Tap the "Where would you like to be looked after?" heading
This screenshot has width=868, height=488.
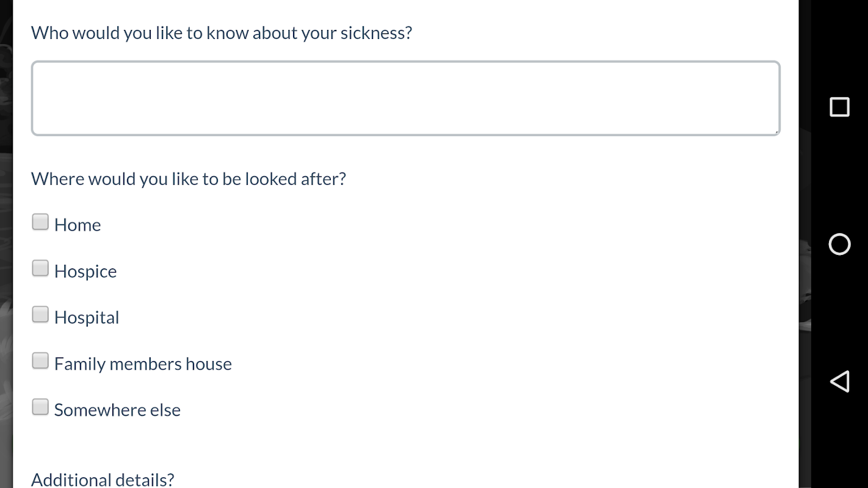tap(189, 179)
